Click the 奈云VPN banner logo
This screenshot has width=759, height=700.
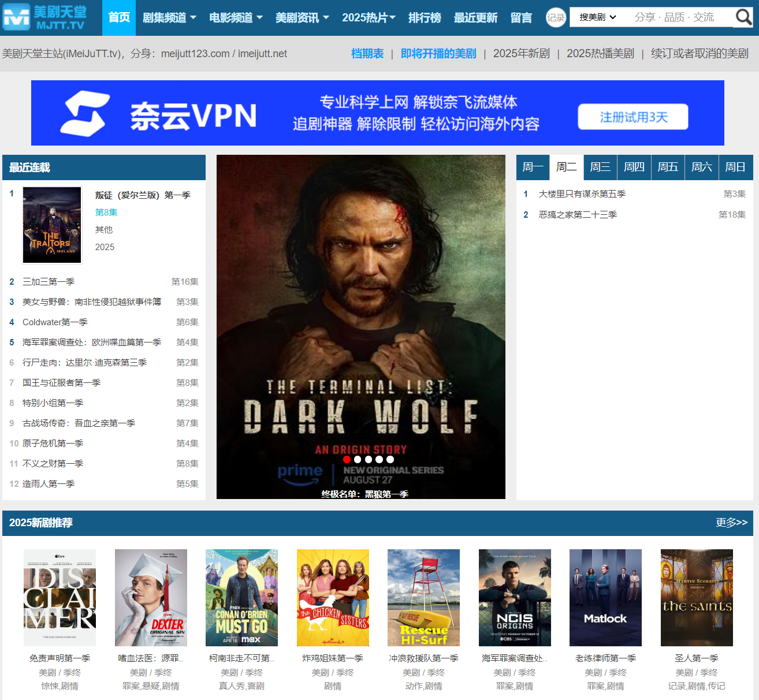pos(159,114)
